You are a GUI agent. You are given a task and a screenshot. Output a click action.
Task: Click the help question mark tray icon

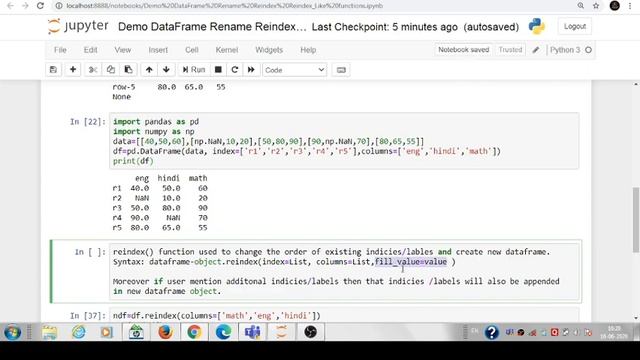[491, 332]
